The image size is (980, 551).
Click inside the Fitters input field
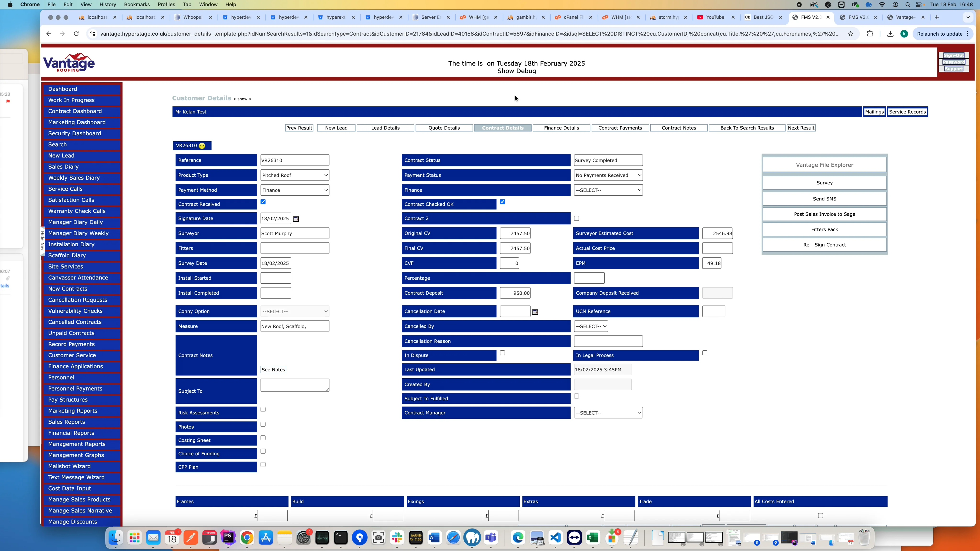click(x=295, y=248)
